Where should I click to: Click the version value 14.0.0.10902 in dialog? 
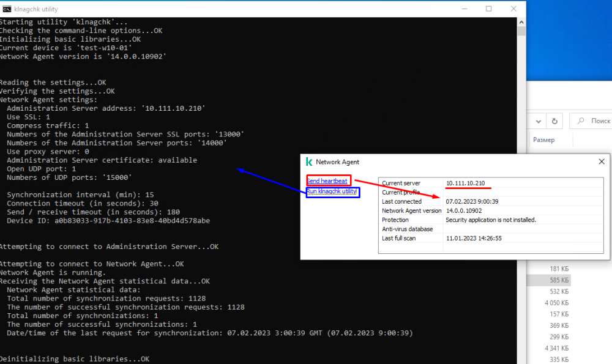[464, 210]
